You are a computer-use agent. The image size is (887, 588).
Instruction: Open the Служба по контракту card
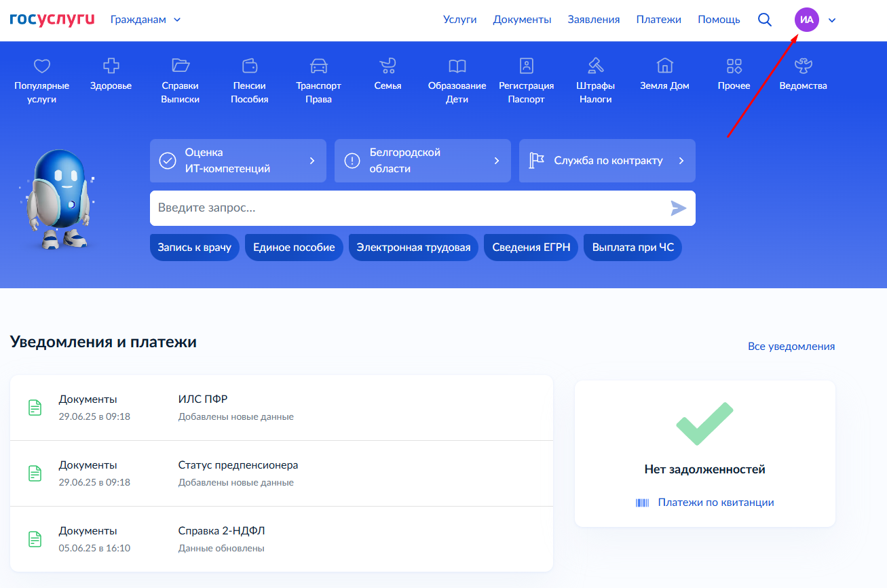tap(607, 161)
